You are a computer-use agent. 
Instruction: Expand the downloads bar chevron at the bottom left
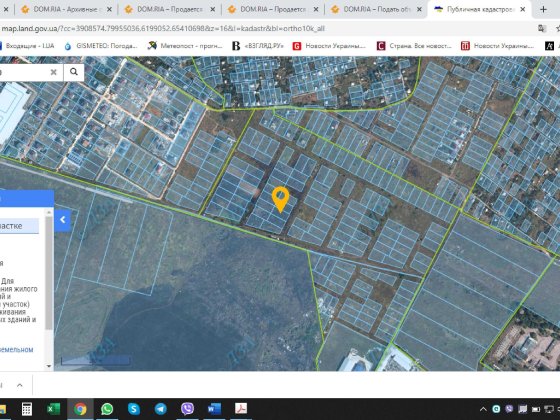pos(20,385)
